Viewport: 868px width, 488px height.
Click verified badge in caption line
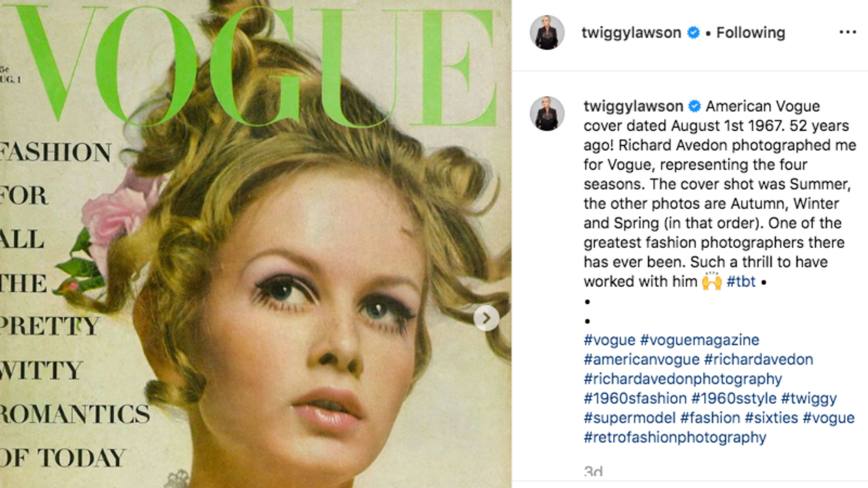coord(695,106)
